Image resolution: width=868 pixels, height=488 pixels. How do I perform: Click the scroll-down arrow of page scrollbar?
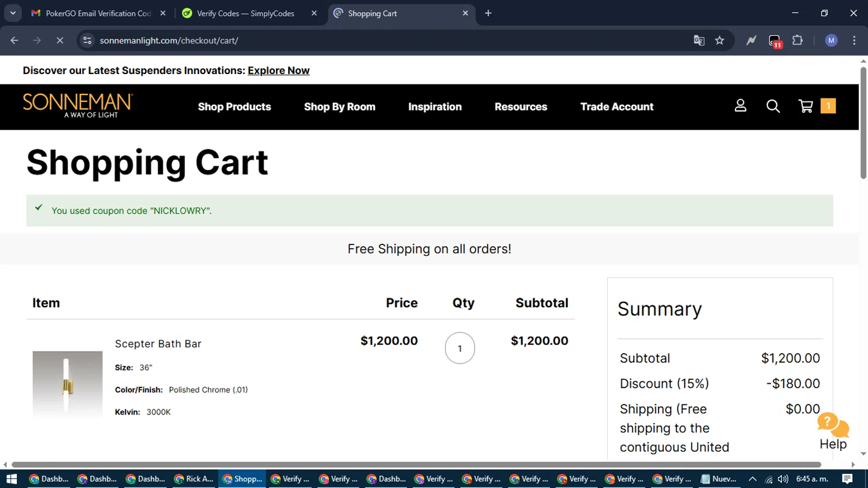(x=863, y=454)
